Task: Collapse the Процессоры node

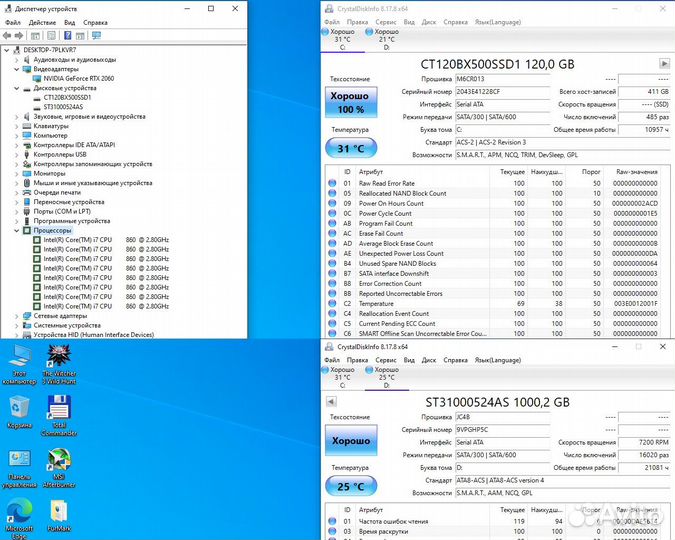Action: pos(16,230)
